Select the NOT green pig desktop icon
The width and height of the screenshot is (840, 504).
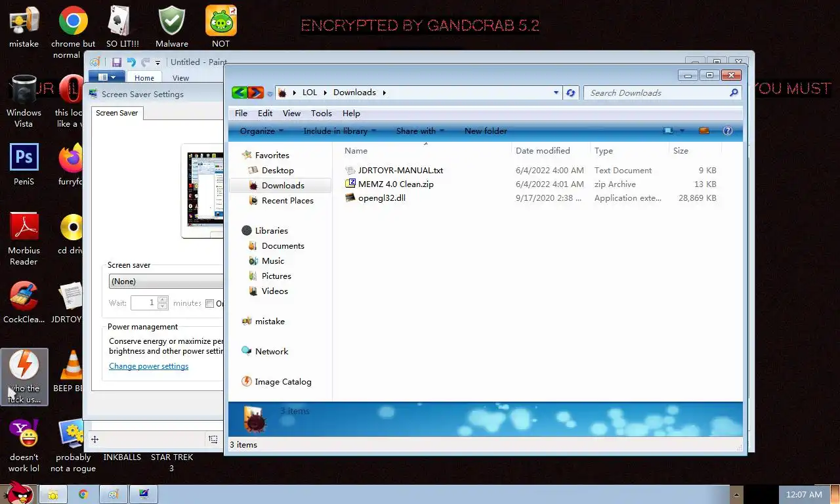220,21
